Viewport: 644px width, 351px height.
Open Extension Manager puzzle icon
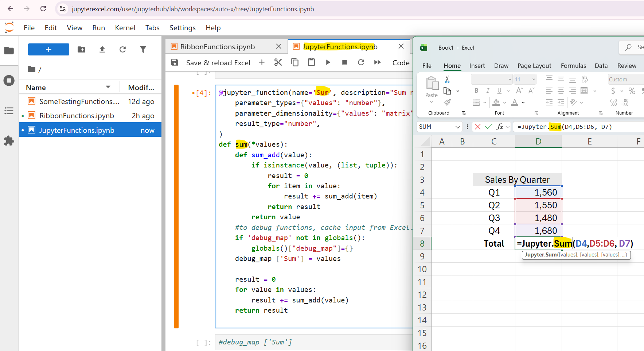(9, 141)
